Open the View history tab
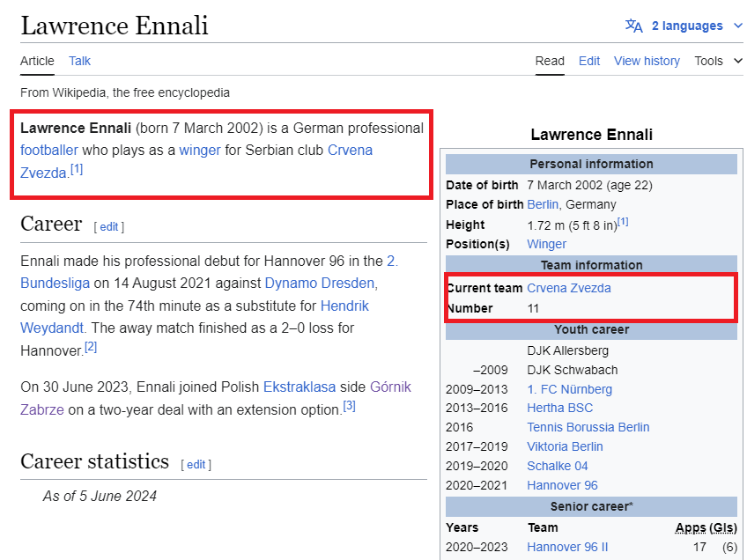Viewport: 747px width, 560px height. tap(647, 61)
